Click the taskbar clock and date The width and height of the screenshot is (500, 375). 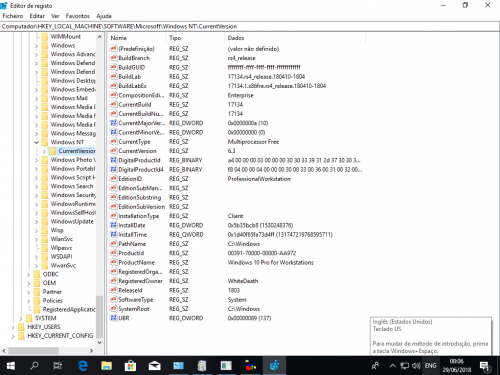[x=456, y=366]
